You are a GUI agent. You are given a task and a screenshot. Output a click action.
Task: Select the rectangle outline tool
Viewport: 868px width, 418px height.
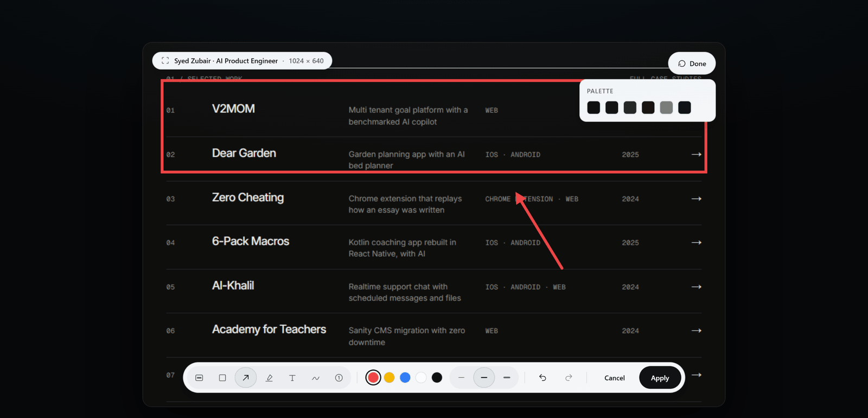(x=222, y=378)
